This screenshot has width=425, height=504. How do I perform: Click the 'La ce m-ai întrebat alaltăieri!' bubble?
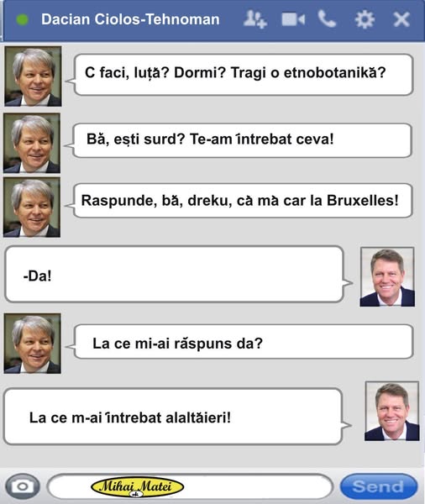tap(173, 417)
